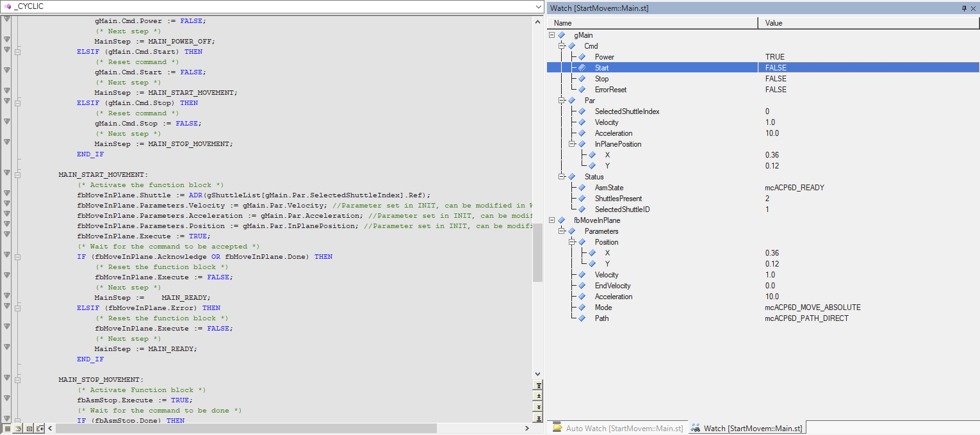The image size is (980, 435).
Task: Collapse the gMain tree node
Action: pos(552,35)
